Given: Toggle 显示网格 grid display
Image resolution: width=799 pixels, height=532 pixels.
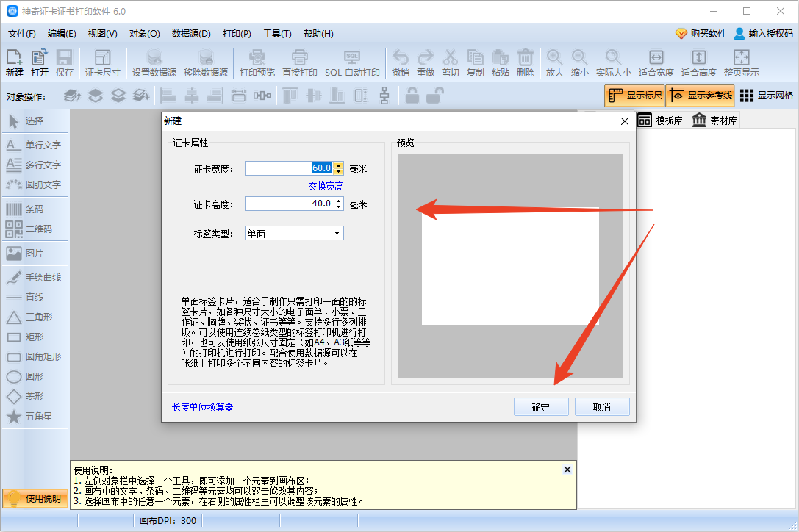Looking at the screenshot, I should pyautogui.click(x=767, y=95).
